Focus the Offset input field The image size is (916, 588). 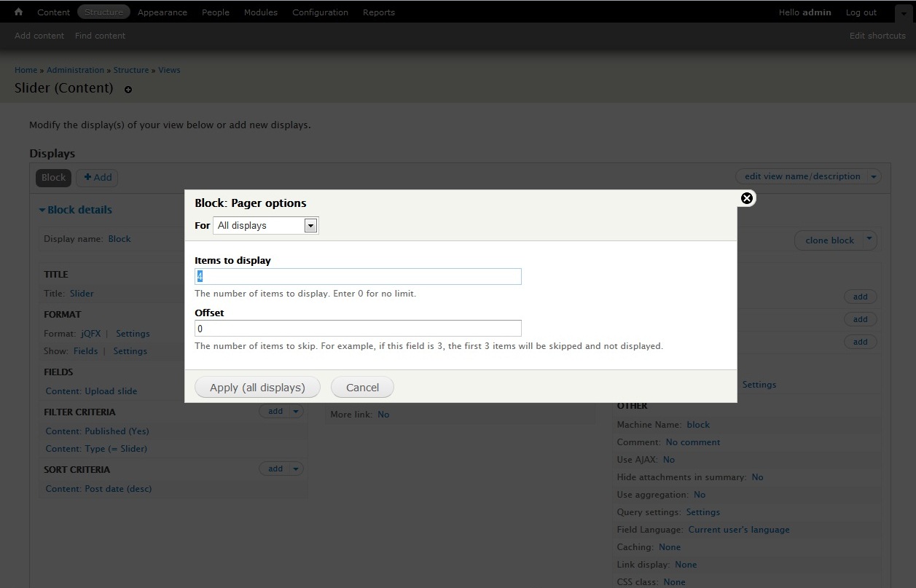[358, 329]
